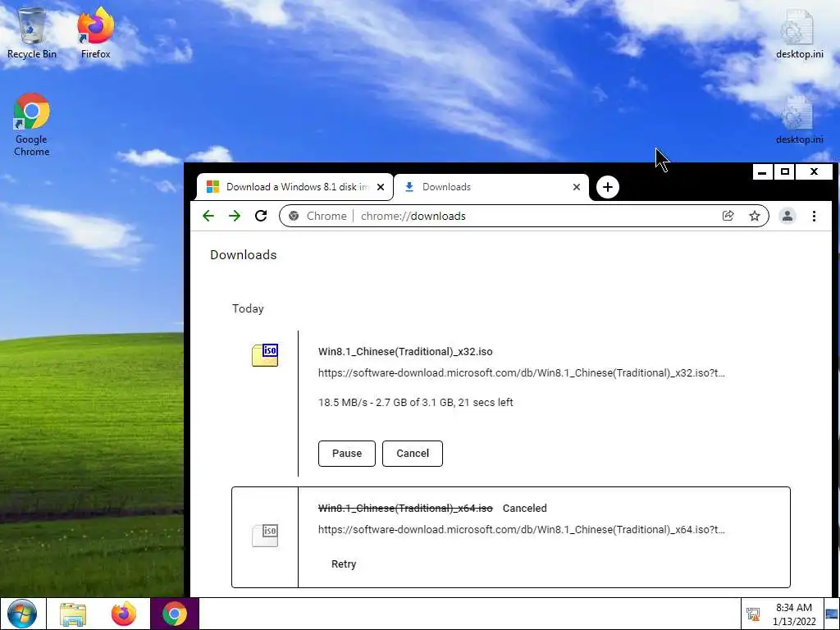The width and height of the screenshot is (840, 630).
Task: Click the x64.iso source URL link
Action: coord(521,529)
